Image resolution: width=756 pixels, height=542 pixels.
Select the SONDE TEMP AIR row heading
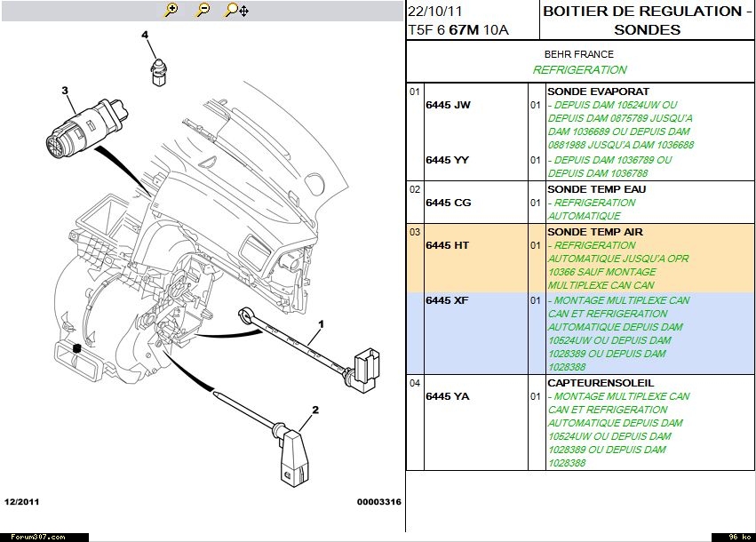coord(594,232)
